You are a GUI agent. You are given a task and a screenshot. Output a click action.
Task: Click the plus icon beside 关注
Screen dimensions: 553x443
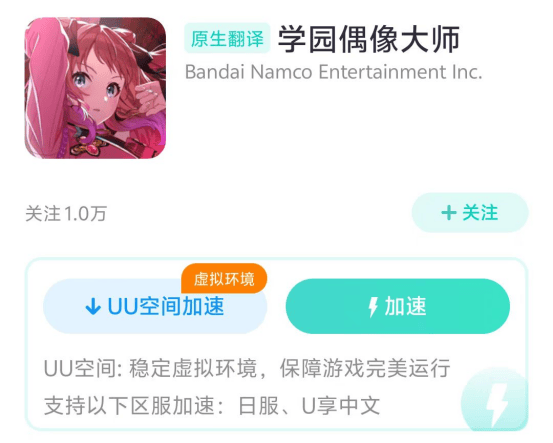click(449, 213)
